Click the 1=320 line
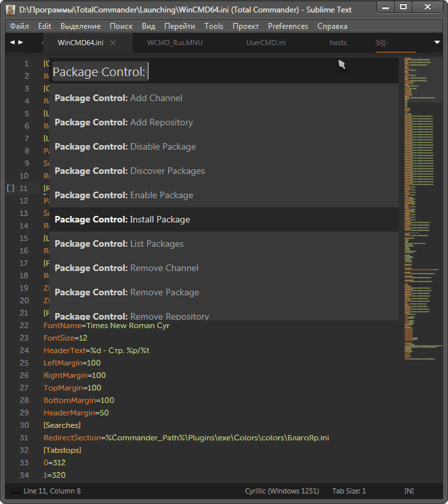 click(55, 475)
